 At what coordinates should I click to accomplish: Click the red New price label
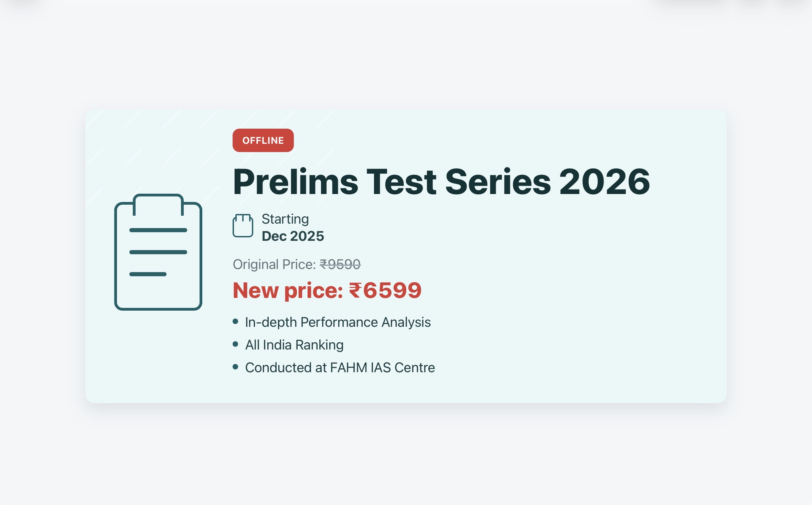click(288, 290)
